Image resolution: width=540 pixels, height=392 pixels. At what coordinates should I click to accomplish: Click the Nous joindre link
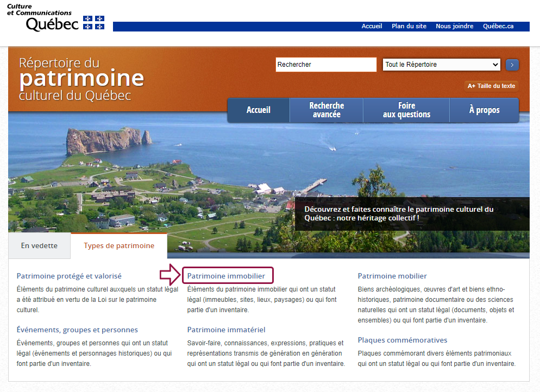[x=454, y=26]
